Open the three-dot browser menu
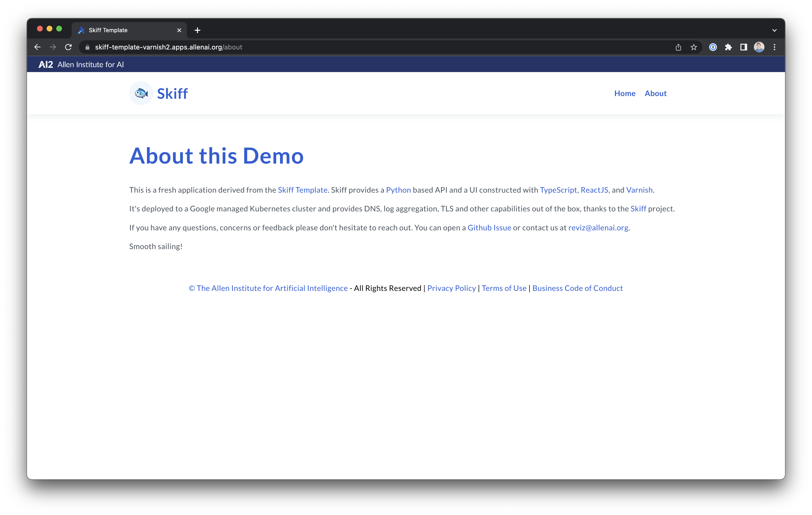 (775, 47)
